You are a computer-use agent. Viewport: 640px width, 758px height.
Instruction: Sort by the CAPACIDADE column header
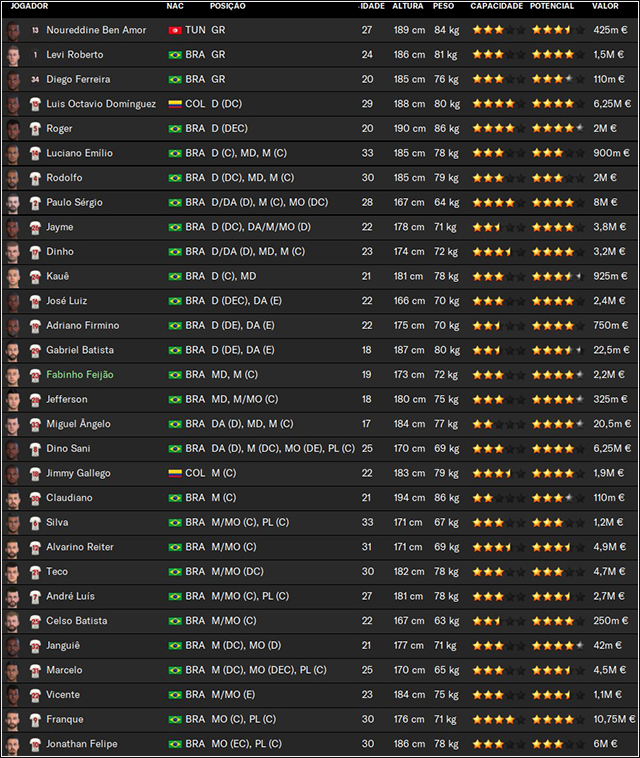click(496, 6)
